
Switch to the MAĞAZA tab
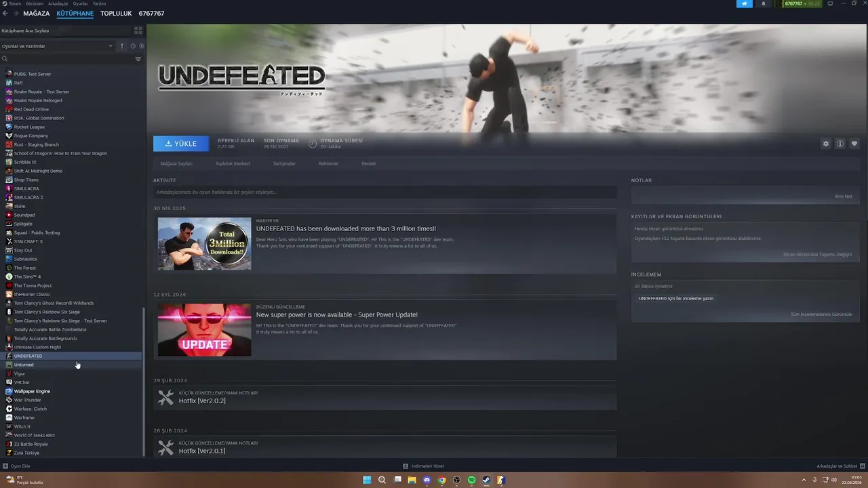[x=37, y=14]
